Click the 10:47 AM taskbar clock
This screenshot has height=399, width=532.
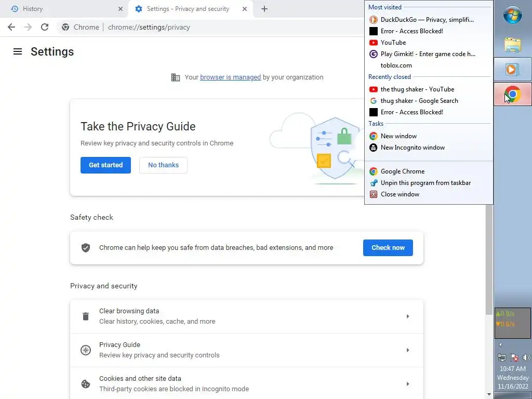tap(513, 369)
